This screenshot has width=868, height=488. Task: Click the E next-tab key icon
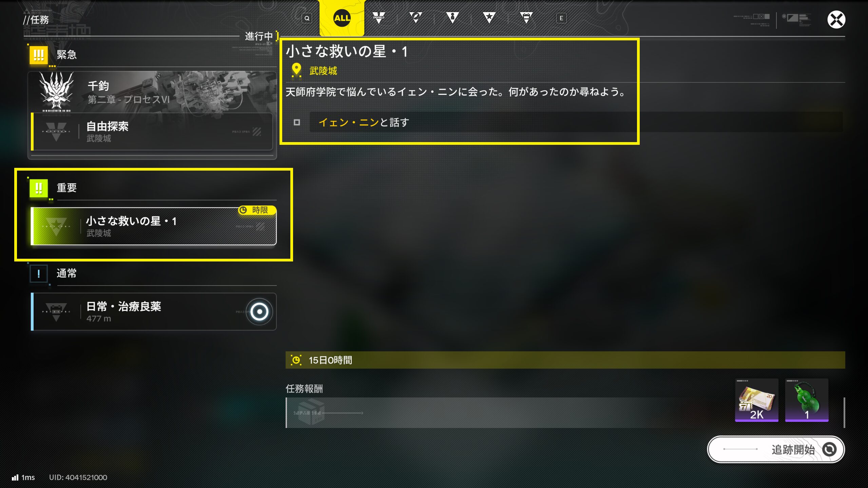click(x=561, y=18)
